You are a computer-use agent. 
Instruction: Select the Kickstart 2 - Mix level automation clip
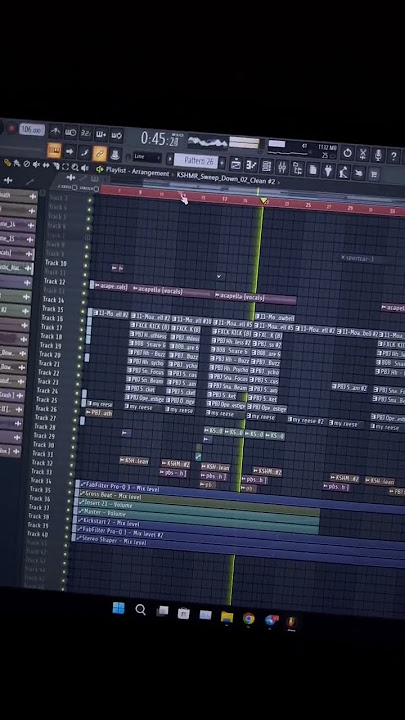coord(239,533)
